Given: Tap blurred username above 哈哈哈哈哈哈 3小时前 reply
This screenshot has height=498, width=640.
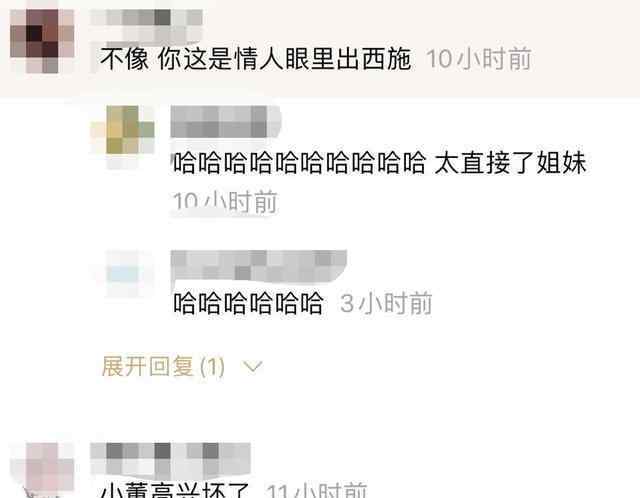Looking at the screenshot, I should click(258, 266).
